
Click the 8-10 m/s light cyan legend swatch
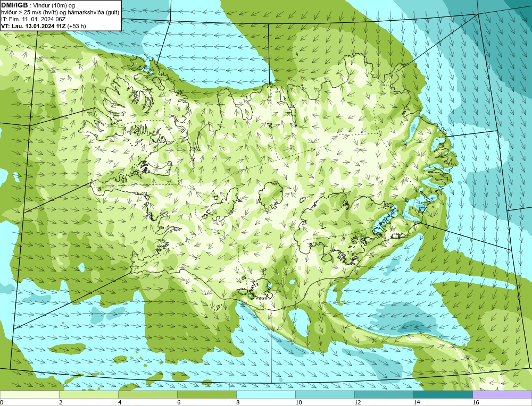pyautogui.click(x=265, y=394)
